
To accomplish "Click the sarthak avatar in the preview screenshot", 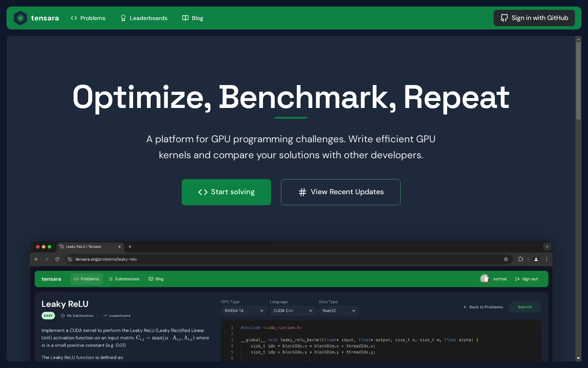I will (485, 279).
